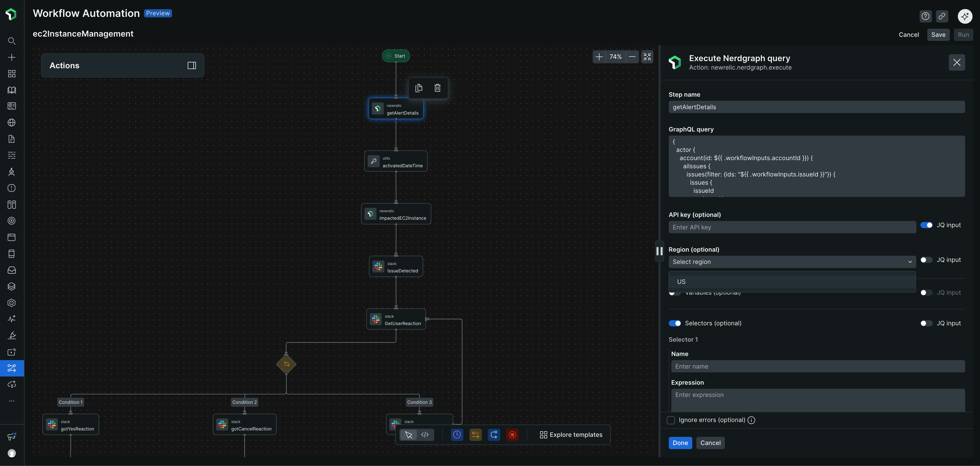
Task: Select the condition step tool with orange arrows
Action: pyautogui.click(x=475, y=435)
